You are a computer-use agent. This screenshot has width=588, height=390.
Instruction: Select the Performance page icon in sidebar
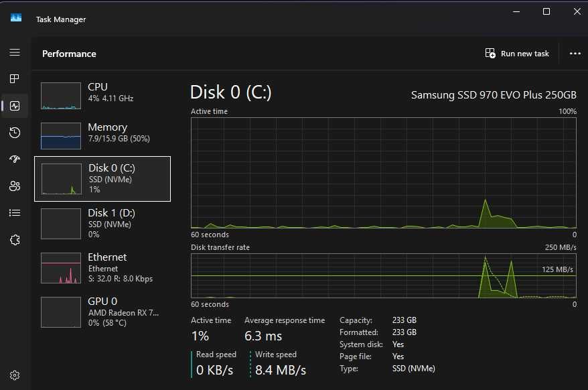click(x=15, y=106)
